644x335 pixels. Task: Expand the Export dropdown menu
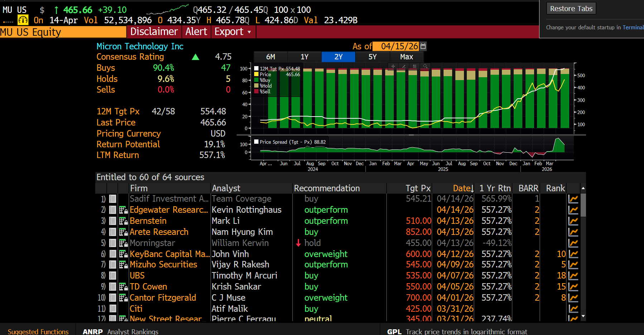[x=233, y=32]
